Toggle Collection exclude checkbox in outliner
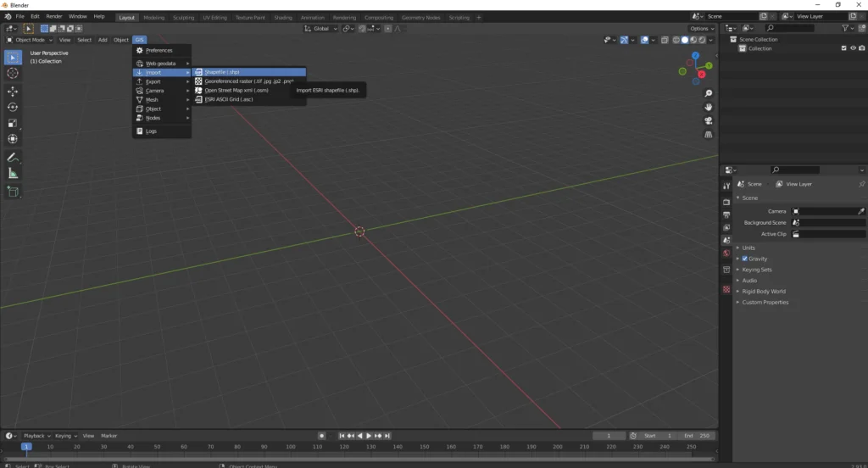The image size is (868, 468). (x=843, y=48)
